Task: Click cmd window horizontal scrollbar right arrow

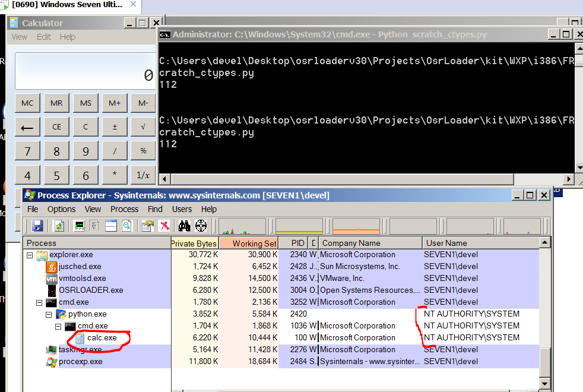Action: 569,179
